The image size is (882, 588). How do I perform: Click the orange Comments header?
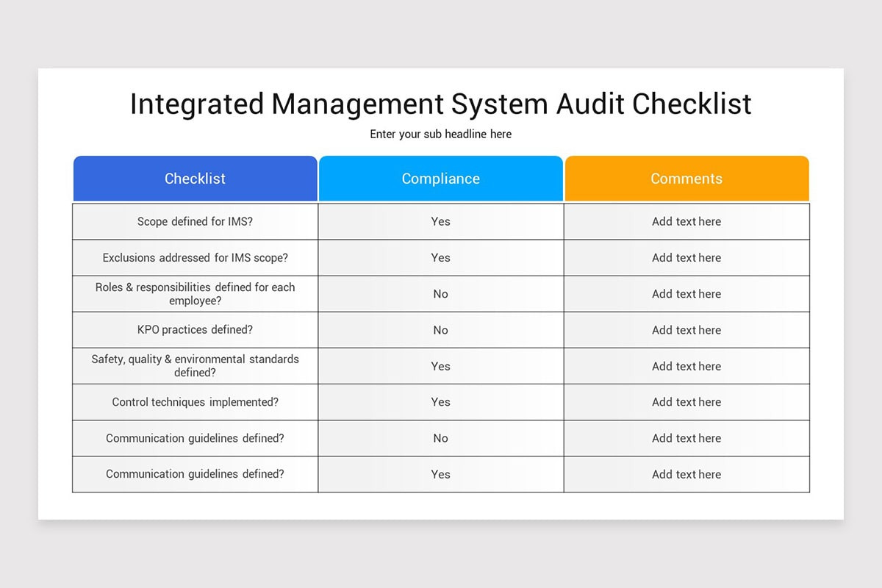click(686, 178)
